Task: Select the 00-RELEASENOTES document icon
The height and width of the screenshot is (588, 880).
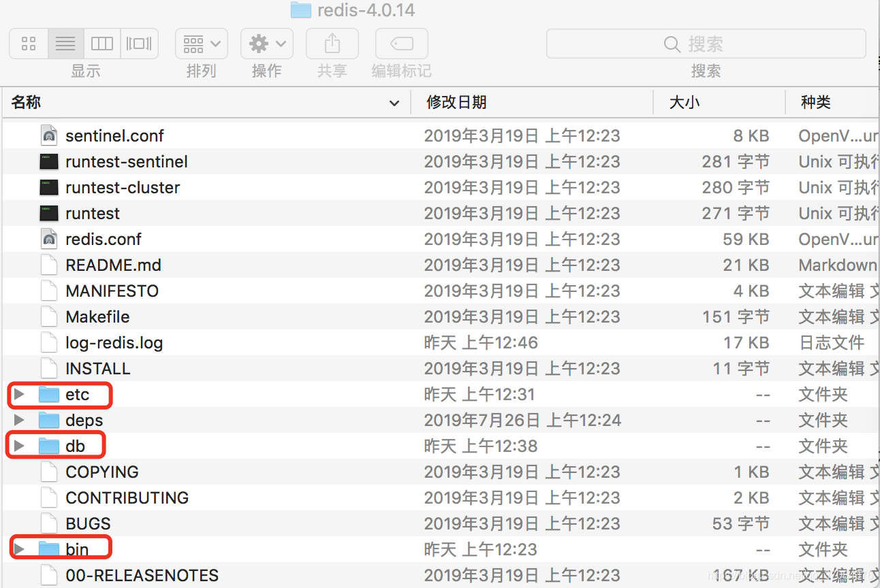Action: pyautogui.click(x=49, y=575)
